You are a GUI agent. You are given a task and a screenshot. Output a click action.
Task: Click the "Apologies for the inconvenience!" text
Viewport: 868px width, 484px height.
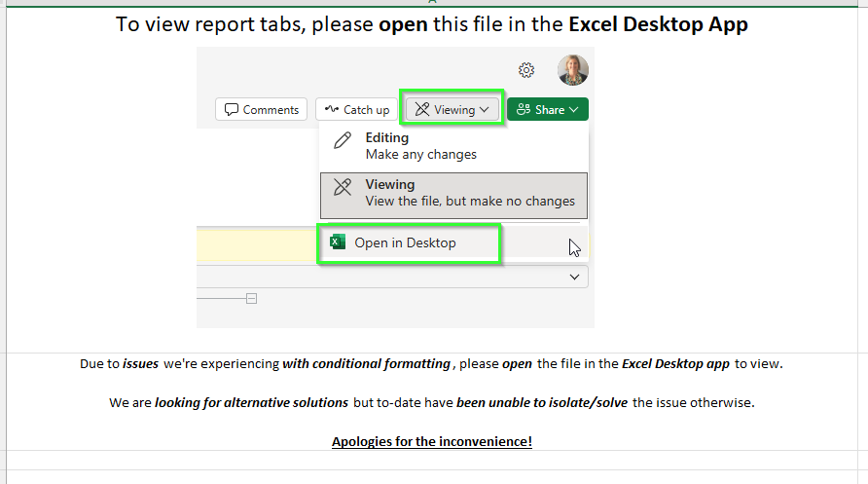(x=432, y=442)
